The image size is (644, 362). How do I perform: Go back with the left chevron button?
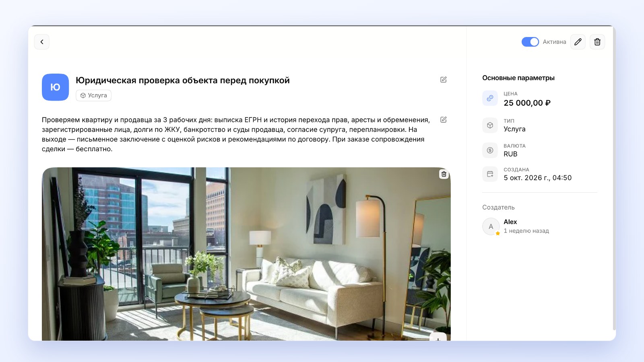click(x=42, y=42)
